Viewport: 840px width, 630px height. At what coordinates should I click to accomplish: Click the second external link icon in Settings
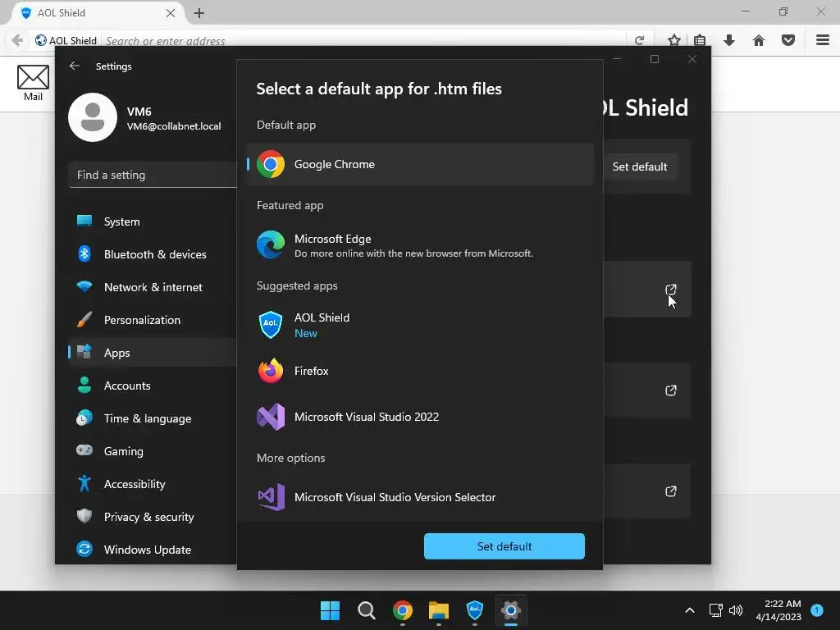pyautogui.click(x=671, y=390)
